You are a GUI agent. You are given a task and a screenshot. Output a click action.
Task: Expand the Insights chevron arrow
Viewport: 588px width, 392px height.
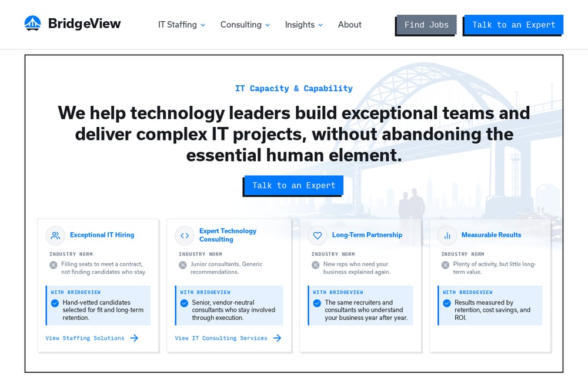[x=320, y=25]
